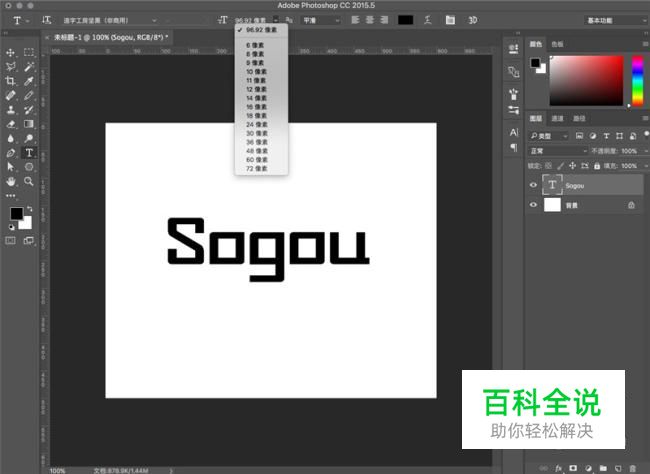Select the Eyedropper tool
The image size is (650, 474).
point(29,81)
